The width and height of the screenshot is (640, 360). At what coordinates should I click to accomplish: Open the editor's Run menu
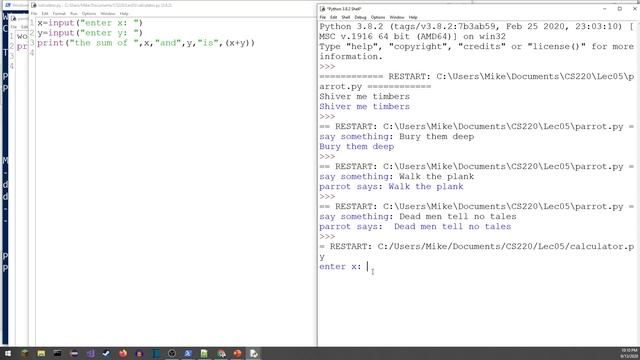tap(74, 13)
